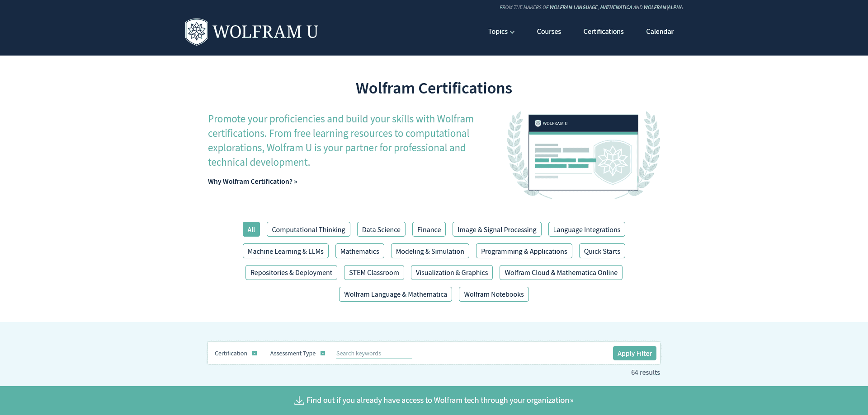Open the Calendar menu item
The image size is (868, 415).
[x=660, y=32]
